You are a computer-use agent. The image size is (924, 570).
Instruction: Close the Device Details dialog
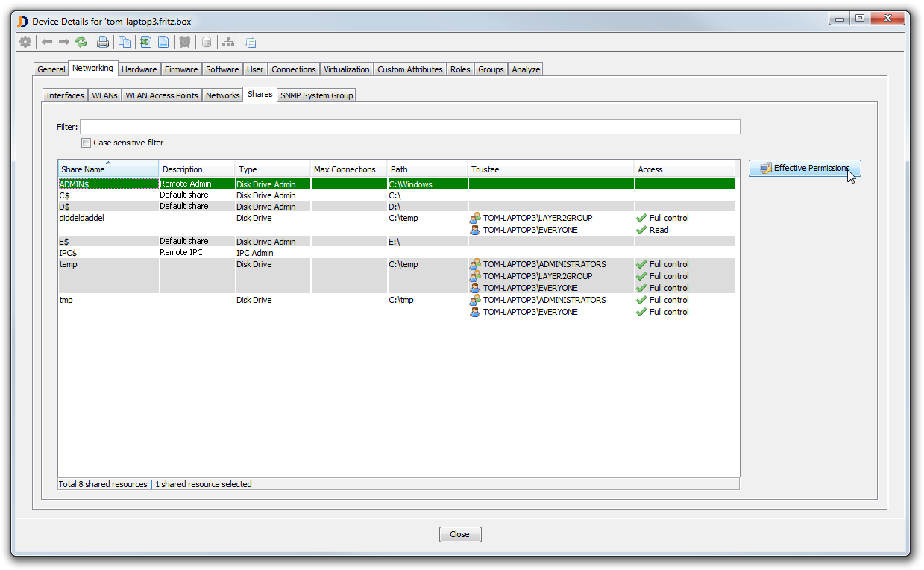(460, 534)
